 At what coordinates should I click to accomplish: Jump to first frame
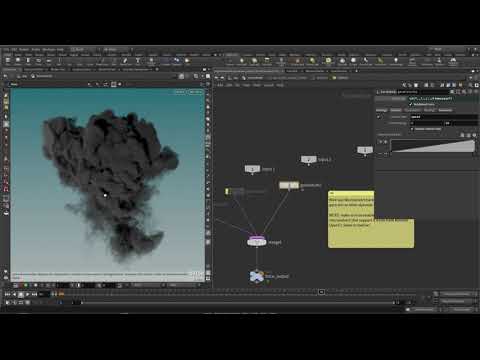(x=7, y=294)
